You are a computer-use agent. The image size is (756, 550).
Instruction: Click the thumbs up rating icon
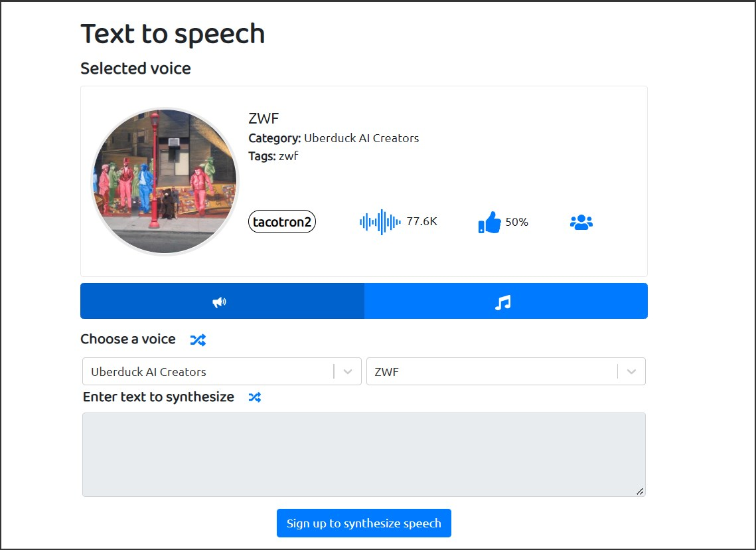(x=489, y=223)
